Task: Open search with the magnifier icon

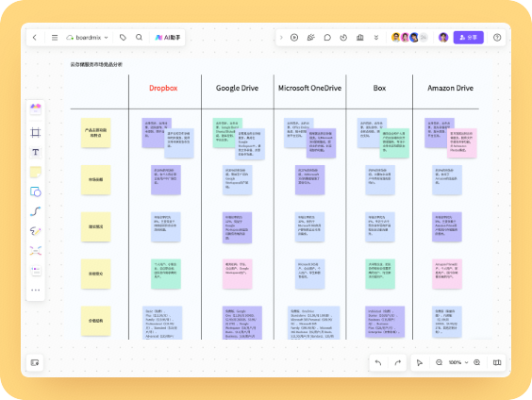Action: point(139,38)
